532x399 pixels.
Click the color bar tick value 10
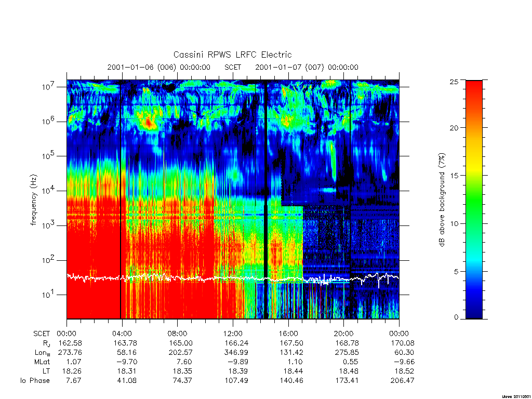pyautogui.click(x=454, y=223)
